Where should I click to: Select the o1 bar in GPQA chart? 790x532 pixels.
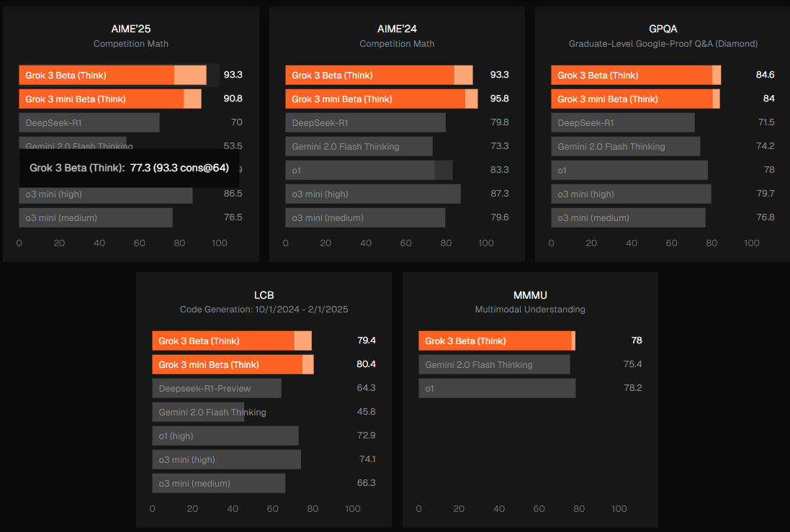point(629,171)
